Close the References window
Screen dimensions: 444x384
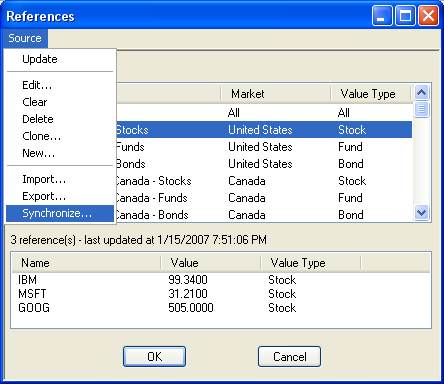[428, 16]
